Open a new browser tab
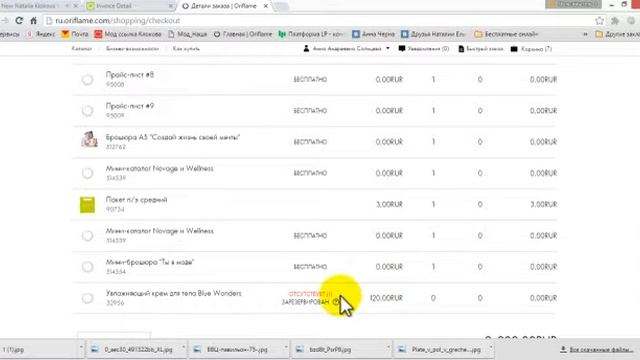This screenshot has height=360, width=640. 282,7
